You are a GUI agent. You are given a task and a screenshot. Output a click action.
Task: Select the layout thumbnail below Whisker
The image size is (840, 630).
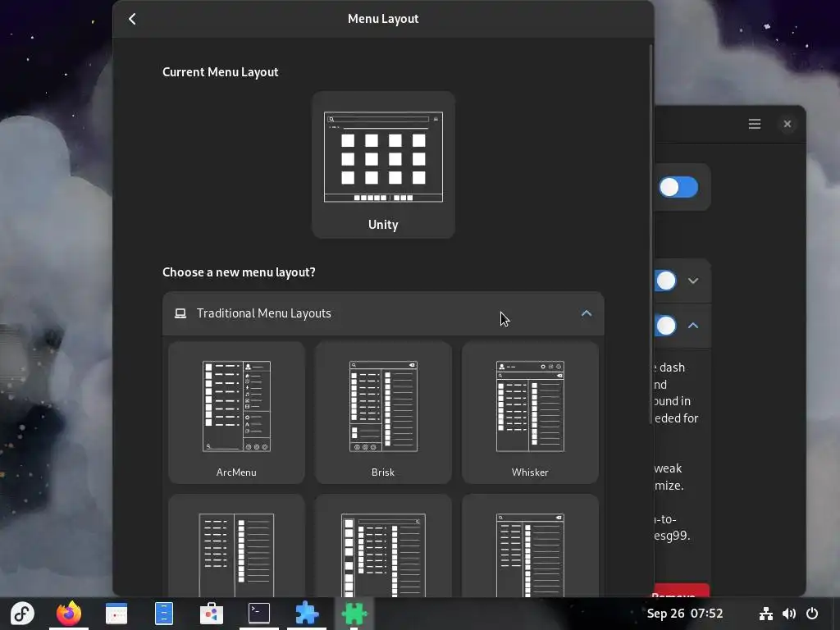(530, 546)
